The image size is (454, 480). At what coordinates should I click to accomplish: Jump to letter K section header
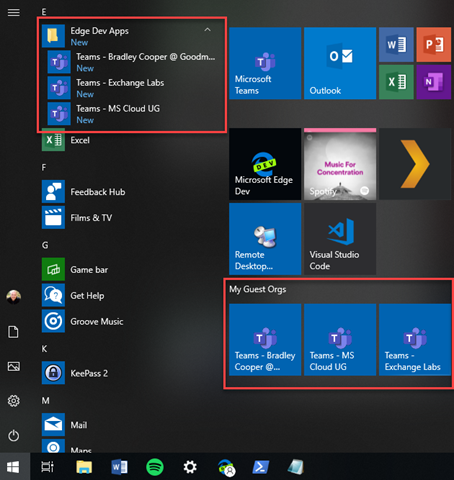tap(44, 349)
